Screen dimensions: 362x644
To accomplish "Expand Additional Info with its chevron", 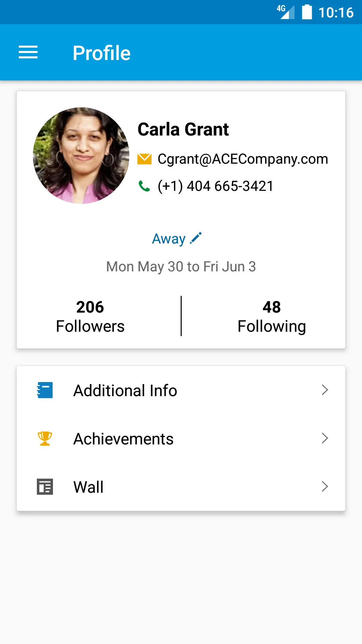I will (x=324, y=390).
